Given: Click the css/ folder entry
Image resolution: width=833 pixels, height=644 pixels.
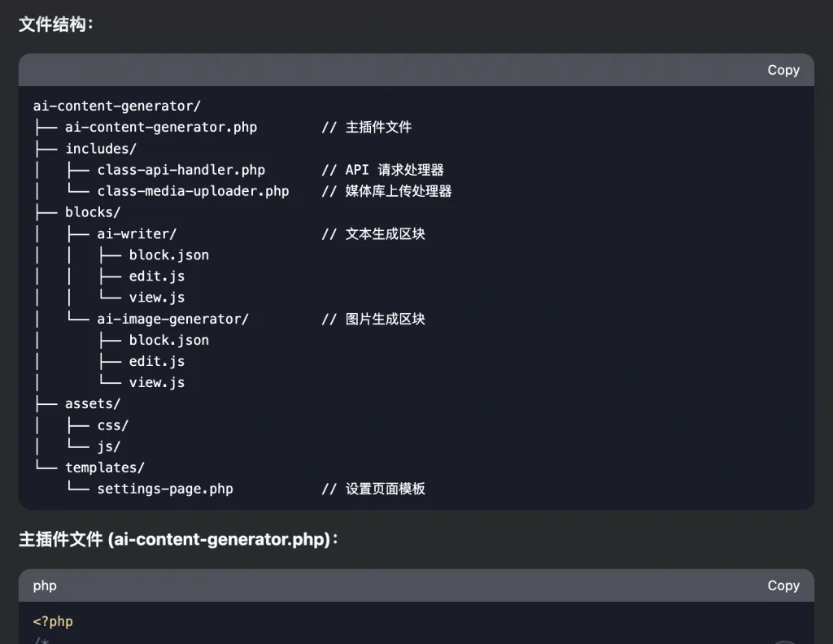Looking at the screenshot, I should [113, 425].
